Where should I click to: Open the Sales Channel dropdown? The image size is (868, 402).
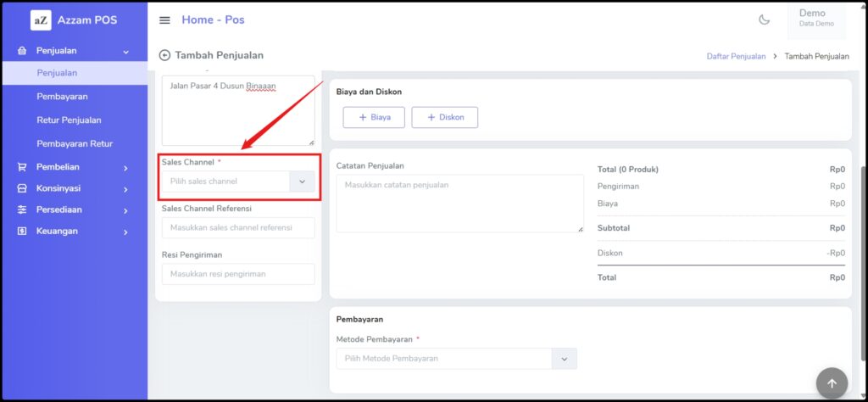(237, 181)
